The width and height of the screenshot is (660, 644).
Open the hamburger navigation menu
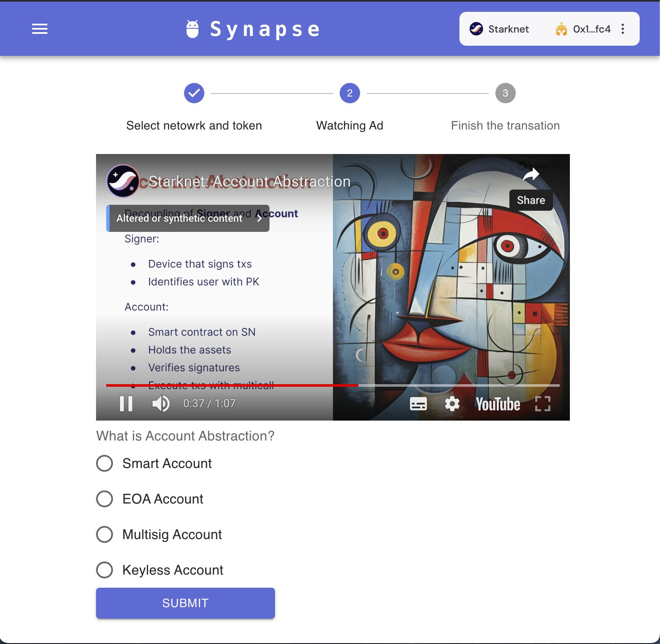coord(40,29)
